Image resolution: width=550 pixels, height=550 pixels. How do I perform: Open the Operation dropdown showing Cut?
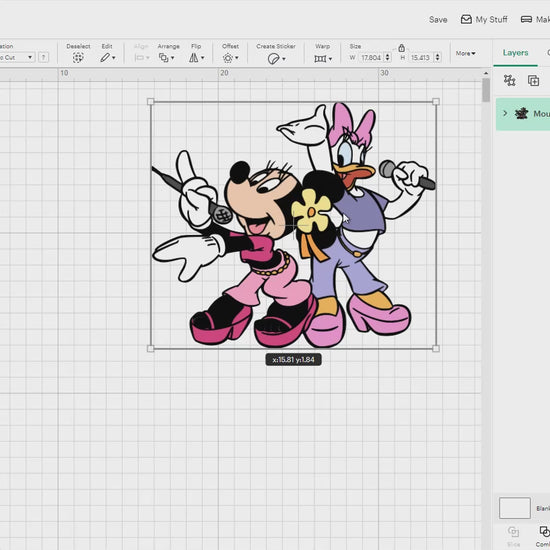[x=17, y=57]
